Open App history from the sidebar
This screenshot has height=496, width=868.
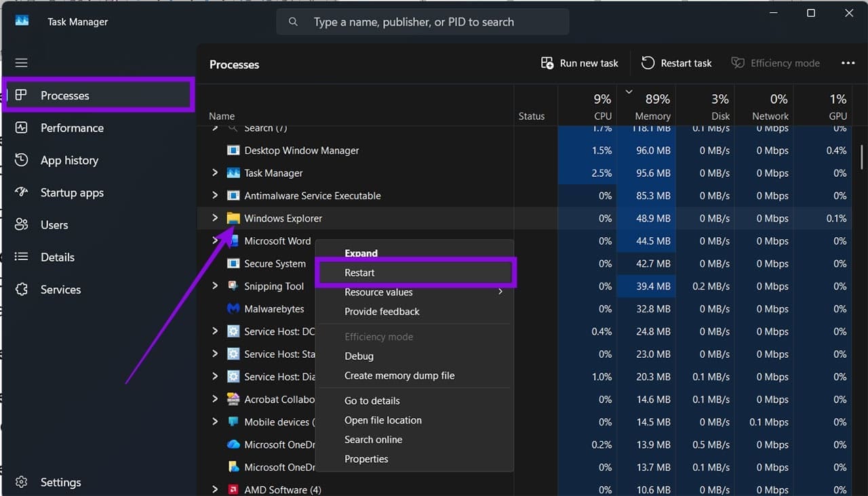[x=68, y=160]
